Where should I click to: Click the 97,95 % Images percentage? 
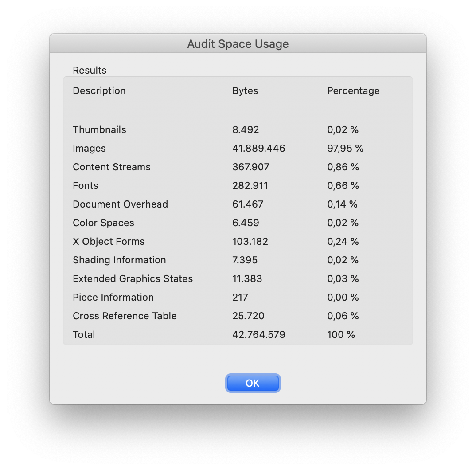tap(345, 148)
